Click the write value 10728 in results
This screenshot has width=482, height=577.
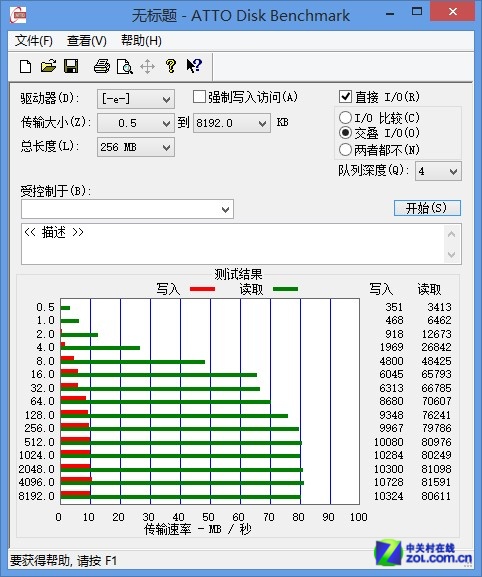pyautogui.click(x=389, y=482)
